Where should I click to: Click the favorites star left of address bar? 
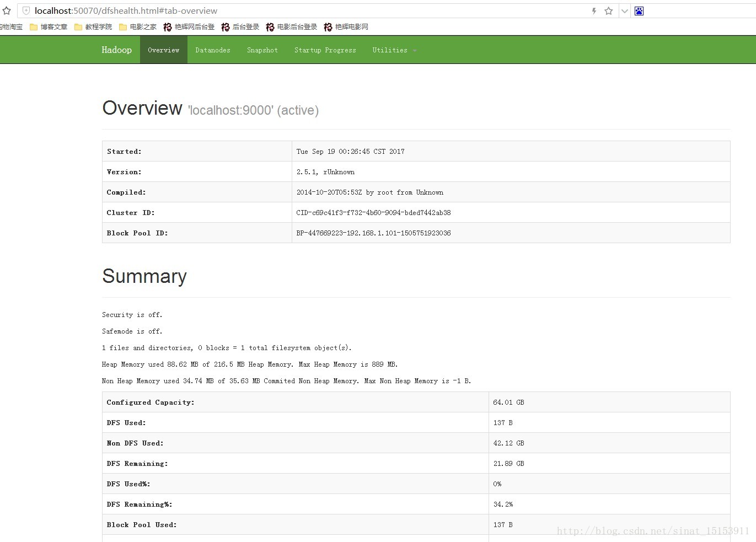click(7, 10)
